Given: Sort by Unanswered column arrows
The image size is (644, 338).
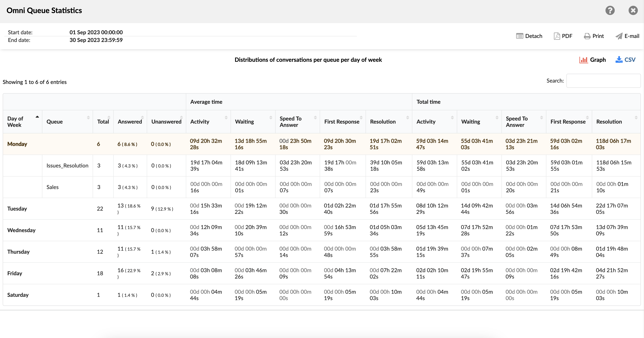Looking at the screenshot, I should click(x=181, y=118).
